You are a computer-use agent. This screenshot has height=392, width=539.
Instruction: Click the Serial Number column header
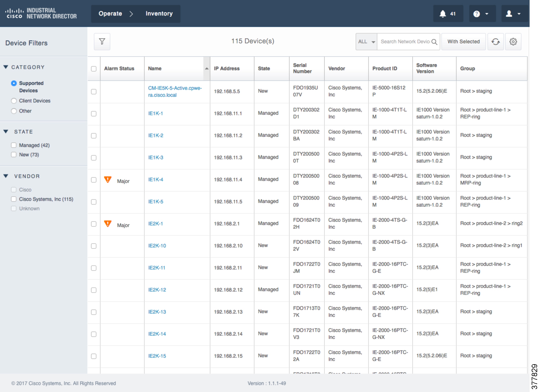click(x=302, y=68)
